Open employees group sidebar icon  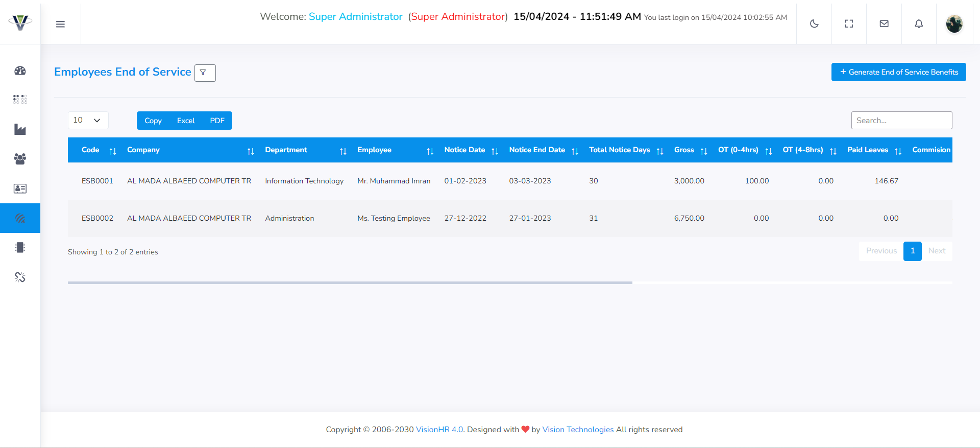pyautogui.click(x=20, y=159)
